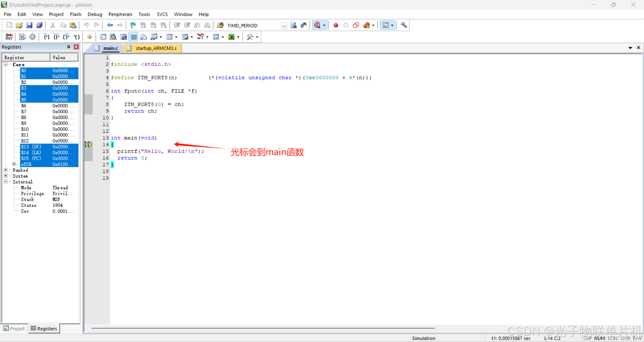Close the active editor tab

pos(638,48)
